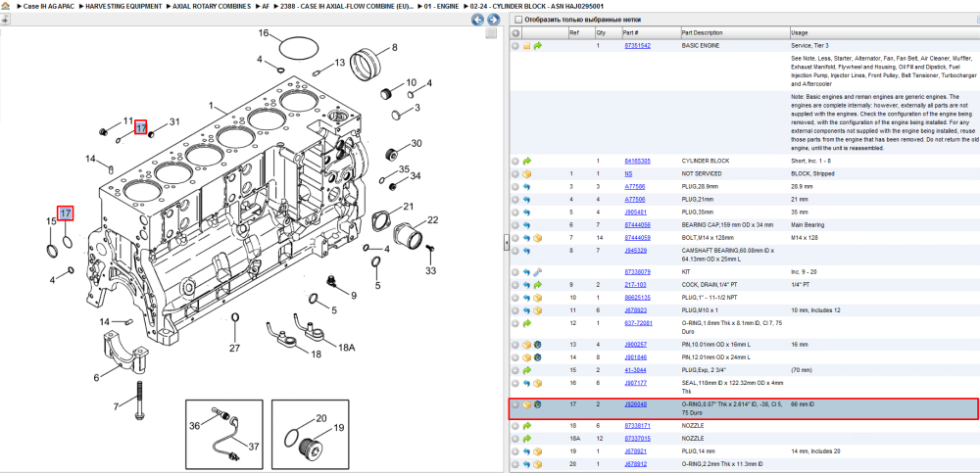
Task: Enable the 'Отобразить только выбранные метки' checkbox
Action: (517, 20)
